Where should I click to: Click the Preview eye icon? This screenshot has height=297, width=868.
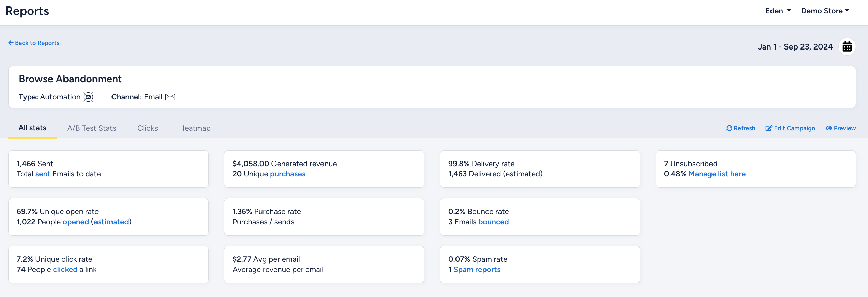pos(829,128)
